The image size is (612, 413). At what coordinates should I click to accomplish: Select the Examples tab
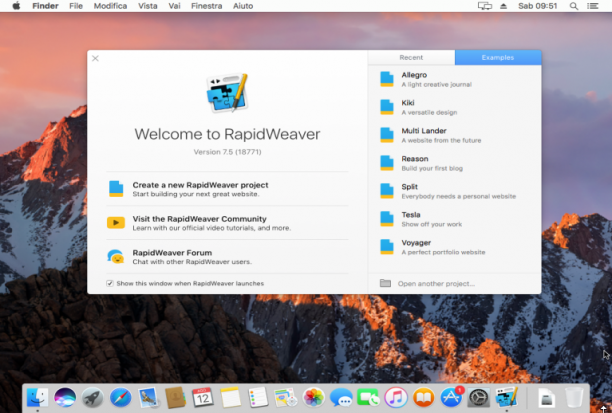(498, 57)
